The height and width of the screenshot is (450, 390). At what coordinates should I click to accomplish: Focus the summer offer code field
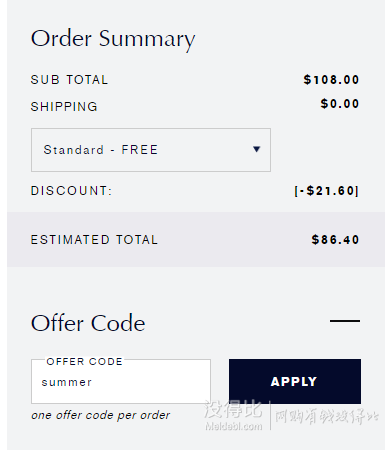click(121, 382)
